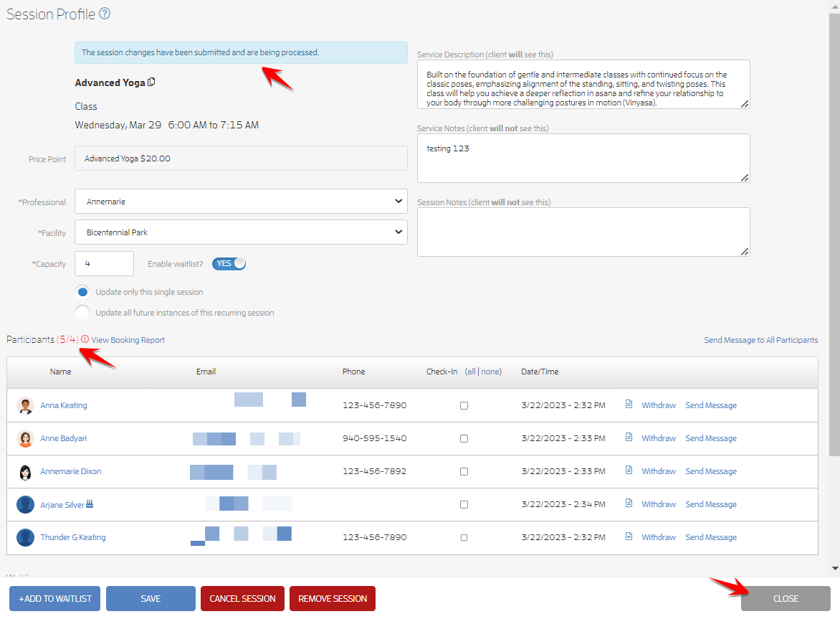Click the Session Notes resize handle
Image resolution: width=840 pixels, height=619 pixels.
click(x=745, y=252)
